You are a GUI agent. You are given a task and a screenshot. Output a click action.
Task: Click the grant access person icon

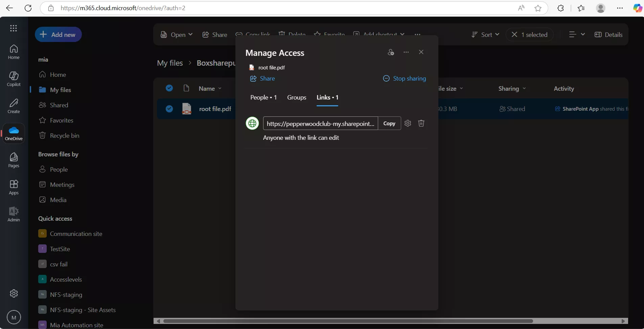tap(391, 52)
